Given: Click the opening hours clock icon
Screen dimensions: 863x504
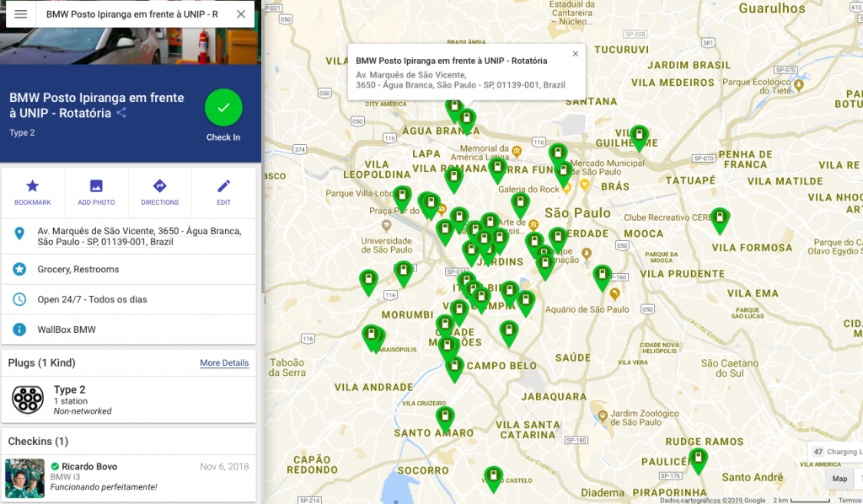Looking at the screenshot, I should 19,299.
